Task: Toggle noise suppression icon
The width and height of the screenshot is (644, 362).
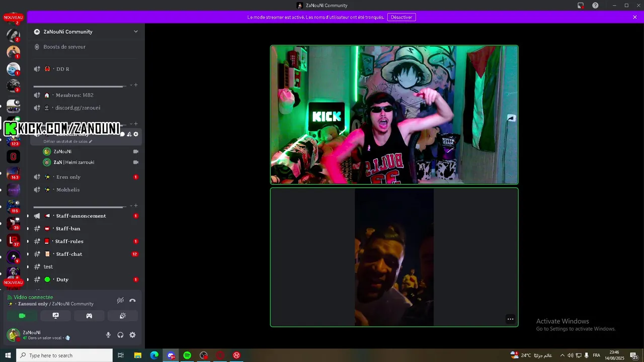Action: click(120, 300)
